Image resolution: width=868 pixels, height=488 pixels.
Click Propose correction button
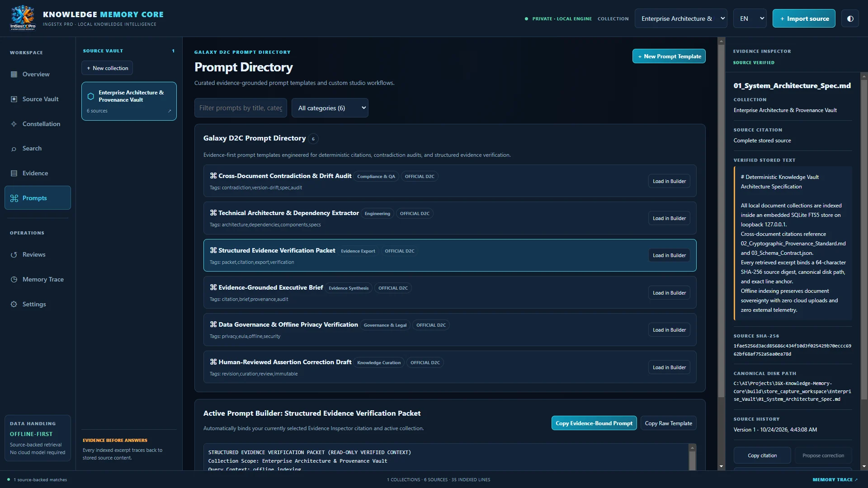pyautogui.click(x=823, y=455)
